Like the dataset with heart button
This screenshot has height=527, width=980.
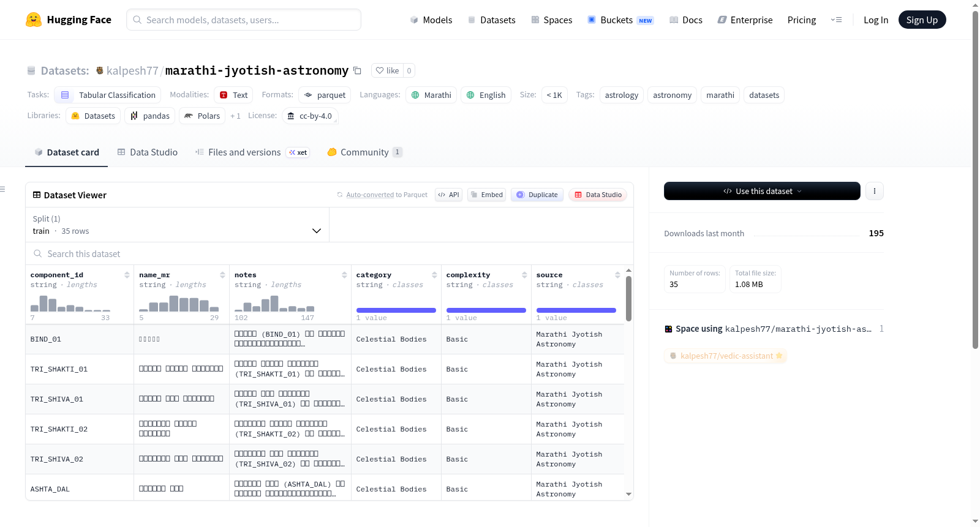pos(388,70)
